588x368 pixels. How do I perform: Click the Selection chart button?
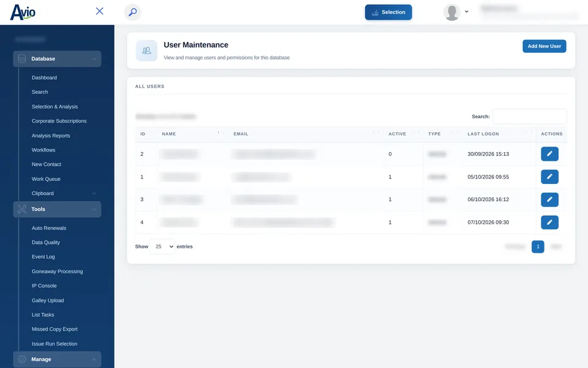click(388, 12)
